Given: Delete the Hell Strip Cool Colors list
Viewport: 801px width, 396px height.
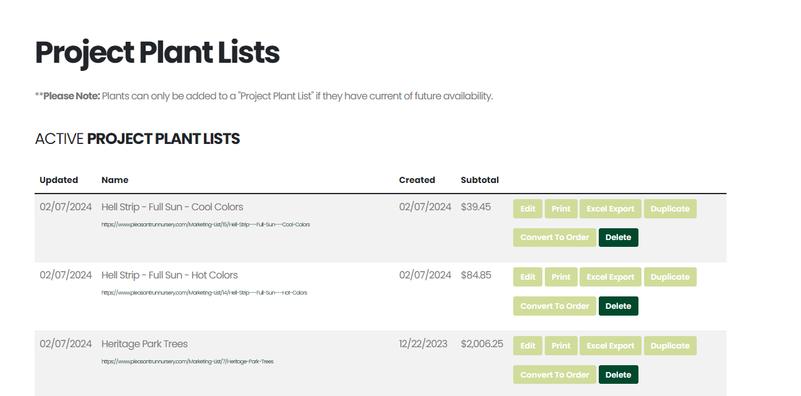Looking at the screenshot, I should point(618,237).
